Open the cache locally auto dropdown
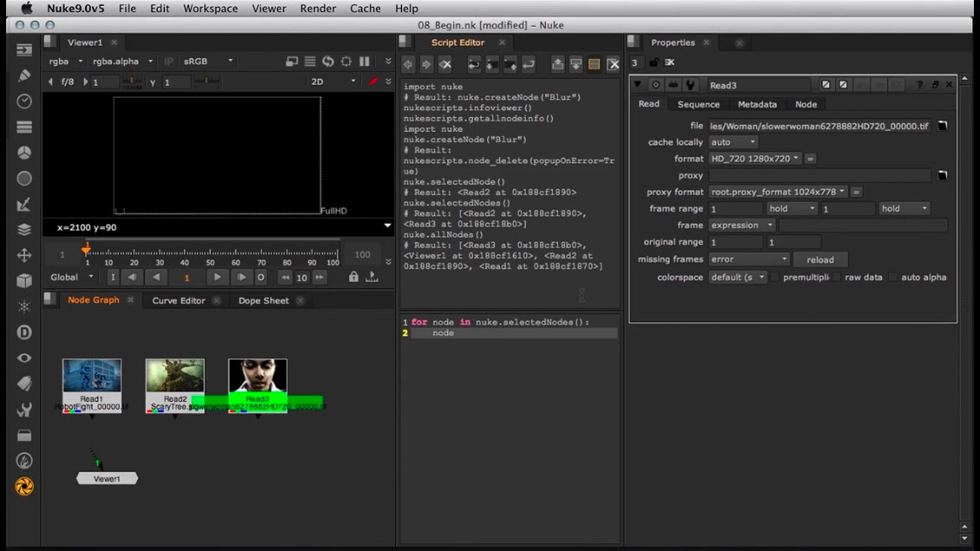 (733, 142)
